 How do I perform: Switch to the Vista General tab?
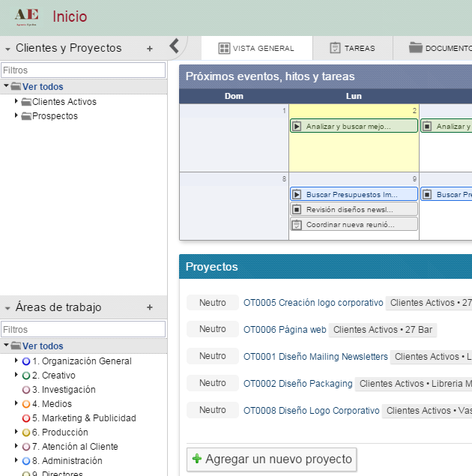255,48
